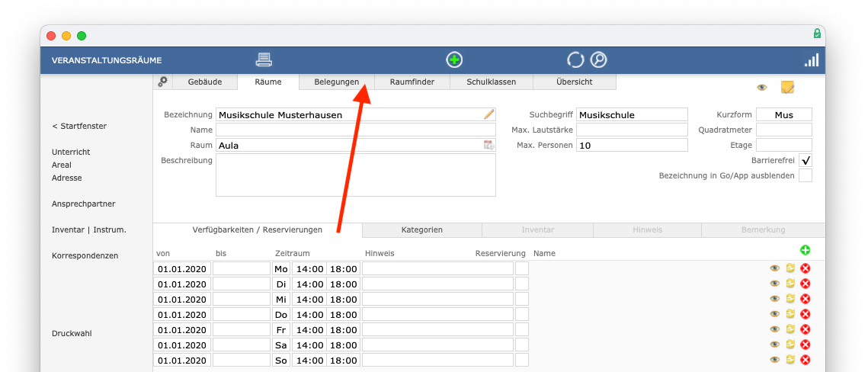Screen dimensions: 868x372
Task: Delete the Do row with red X
Action: [x=806, y=314]
